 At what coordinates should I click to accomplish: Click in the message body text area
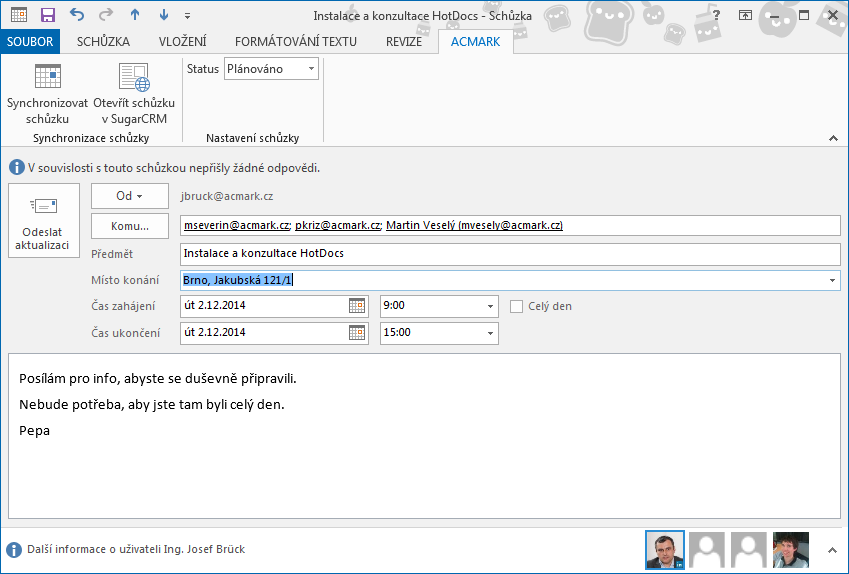pyautogui.click(x=424, y=436)
